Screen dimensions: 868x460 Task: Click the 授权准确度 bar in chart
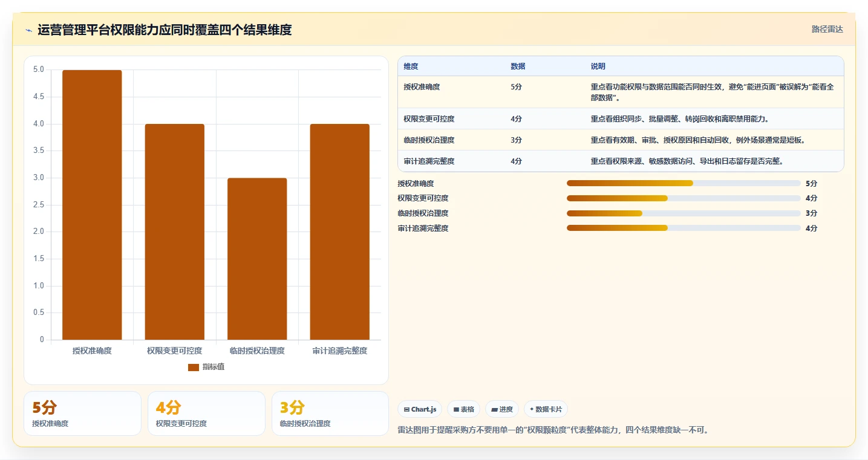92,205
